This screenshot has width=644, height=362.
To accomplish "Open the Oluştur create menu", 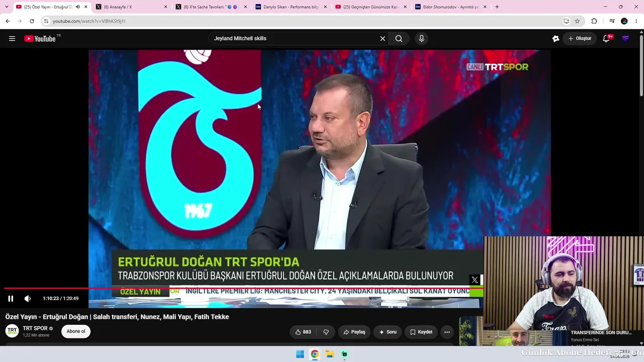I will pos(580,39).
